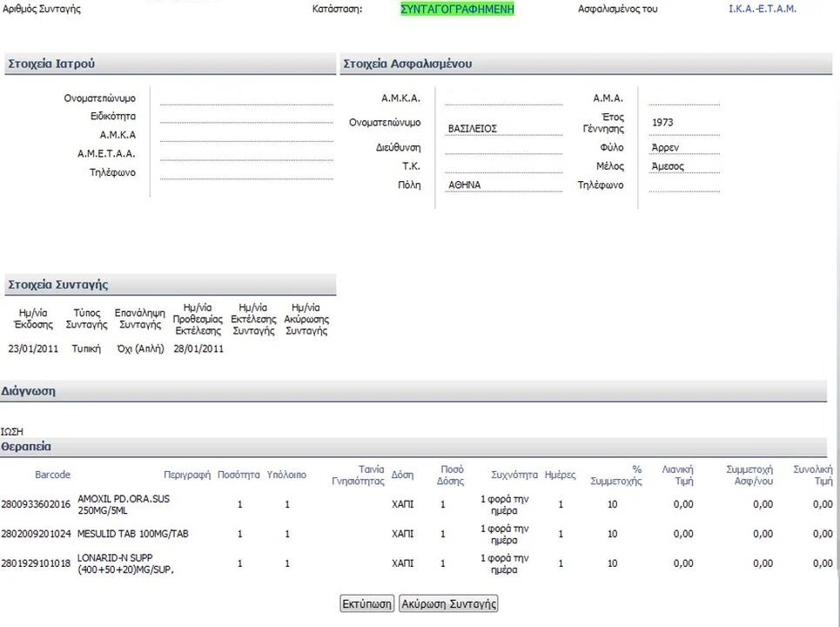Click the issue date 23/01/2011
The height and width of the screenshot is (627, 840).
click(x=33, y=348)
